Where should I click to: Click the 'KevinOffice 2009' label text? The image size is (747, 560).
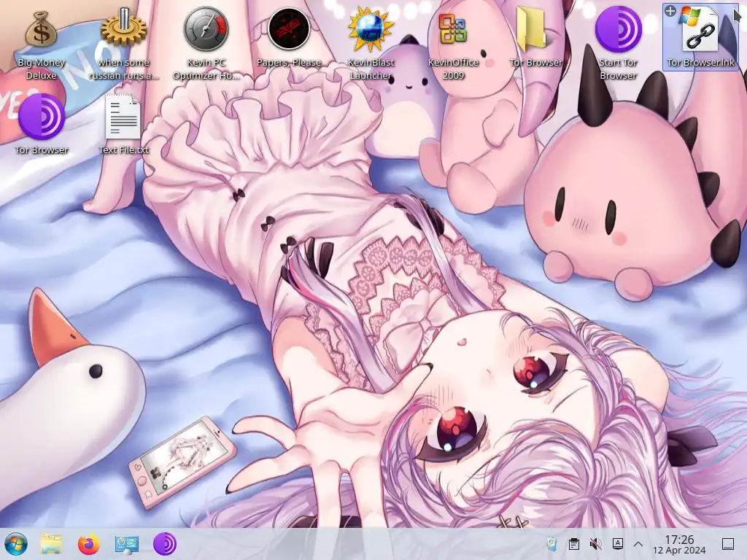pos(453,69)
